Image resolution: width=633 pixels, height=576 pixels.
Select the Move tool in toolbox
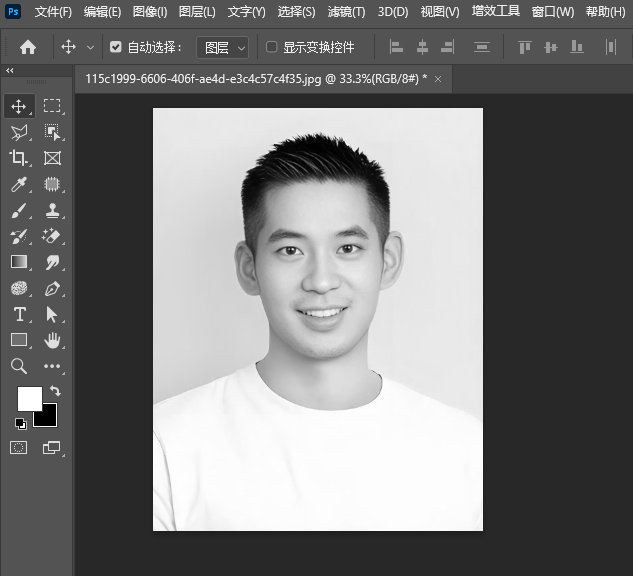19,106
